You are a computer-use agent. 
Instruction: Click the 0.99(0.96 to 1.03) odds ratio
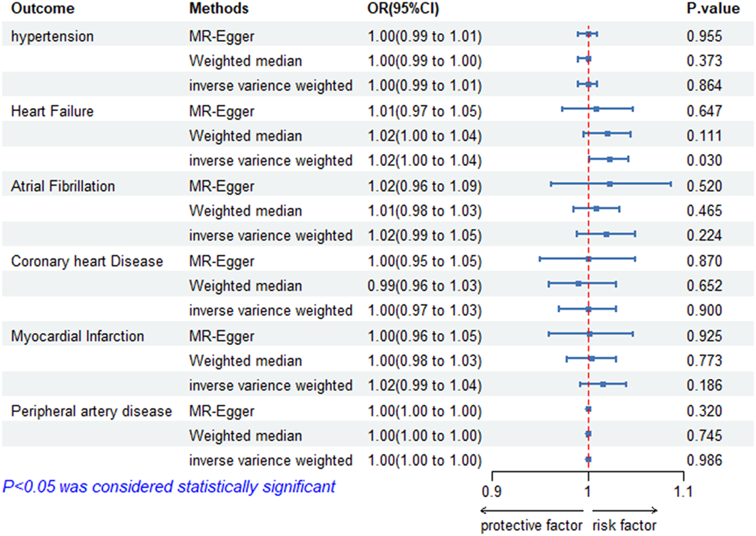point(424,286)
